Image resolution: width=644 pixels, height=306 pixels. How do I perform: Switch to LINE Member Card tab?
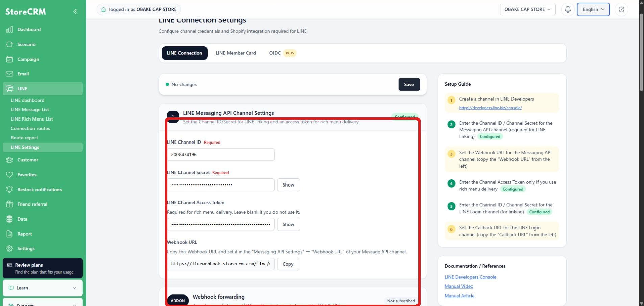[x=236, y=53]
